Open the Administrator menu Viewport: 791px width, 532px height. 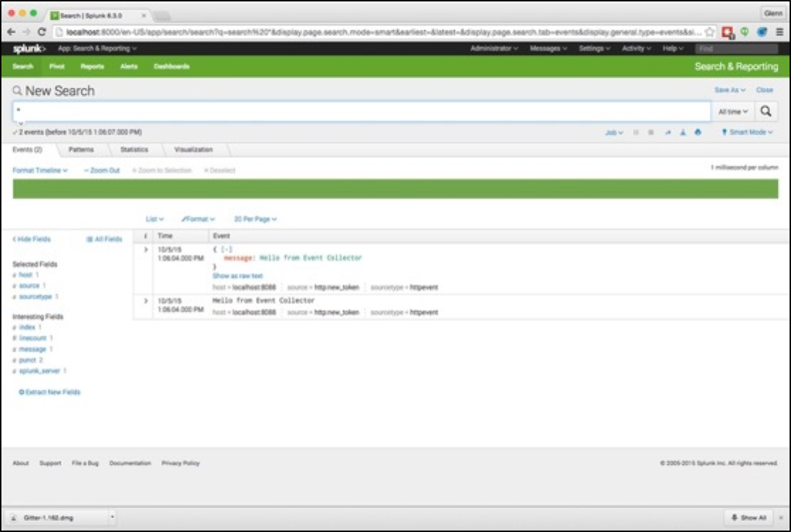click(494, 49)
